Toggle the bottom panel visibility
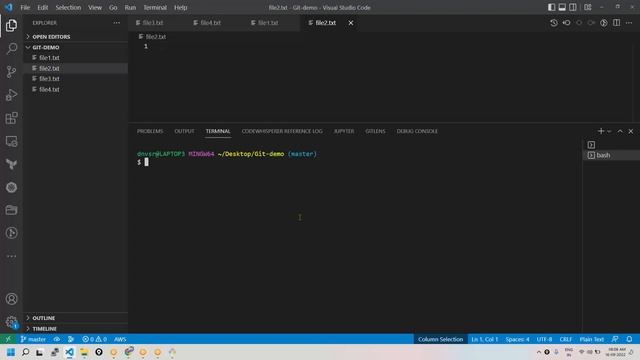This screenshot has width=640, height=360. (562, 7)
